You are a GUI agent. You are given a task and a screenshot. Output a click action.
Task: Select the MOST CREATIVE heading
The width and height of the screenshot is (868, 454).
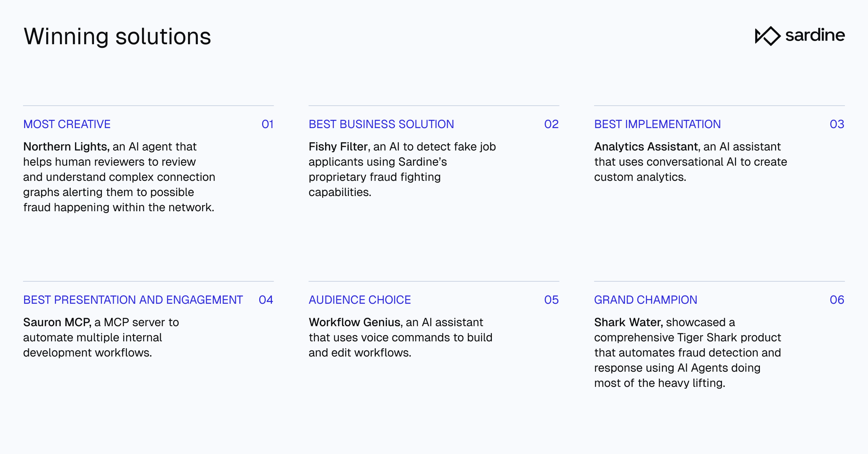click(67, 124)
